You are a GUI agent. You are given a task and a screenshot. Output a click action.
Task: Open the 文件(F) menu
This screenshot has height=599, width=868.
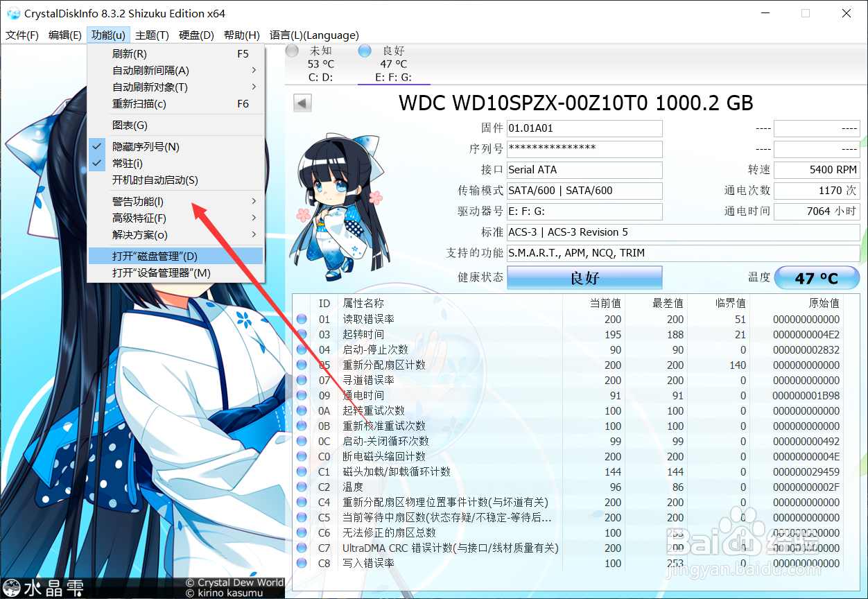pos(22,35)
